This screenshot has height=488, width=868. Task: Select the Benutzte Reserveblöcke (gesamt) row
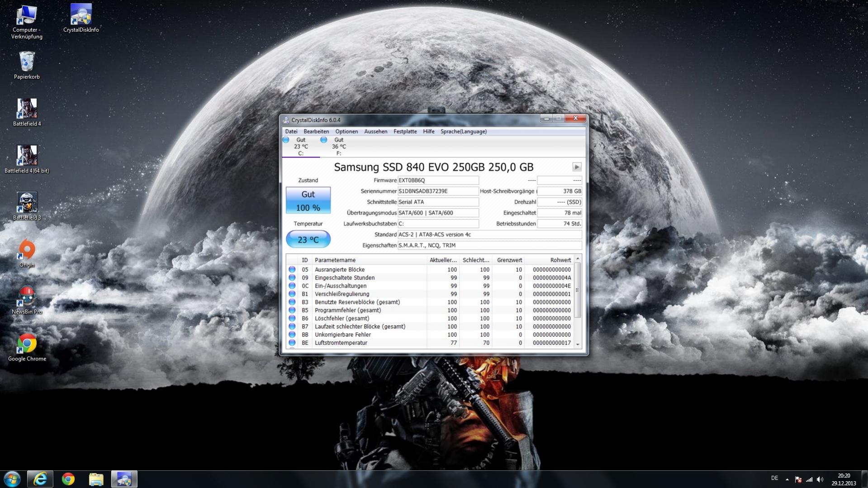point(430,302)
